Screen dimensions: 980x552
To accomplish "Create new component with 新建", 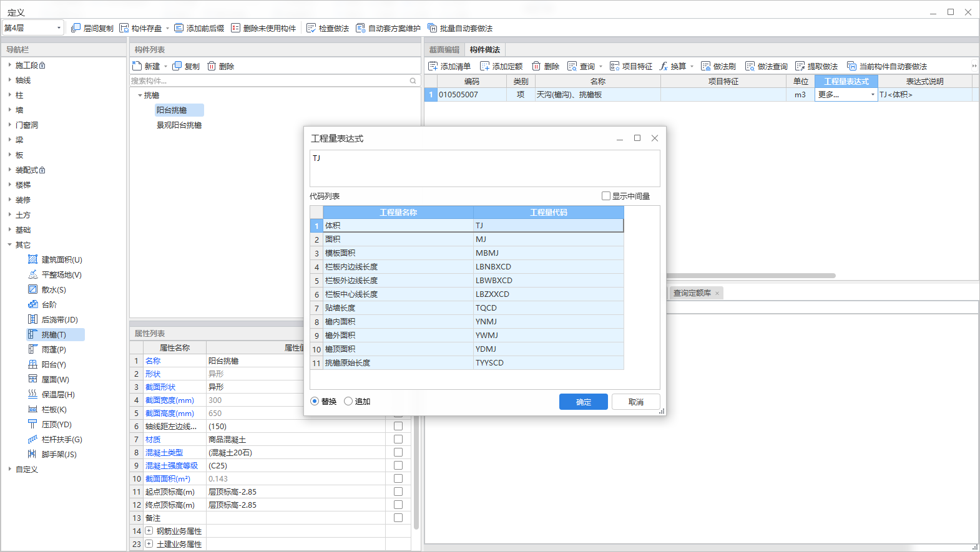I will pos(147,66).
